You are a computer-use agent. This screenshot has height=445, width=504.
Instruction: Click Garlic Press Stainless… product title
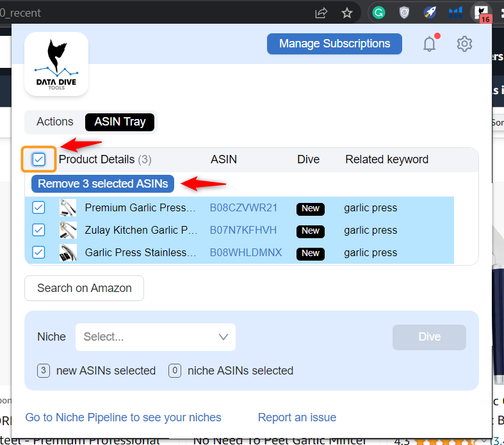(x=140, y=253)
